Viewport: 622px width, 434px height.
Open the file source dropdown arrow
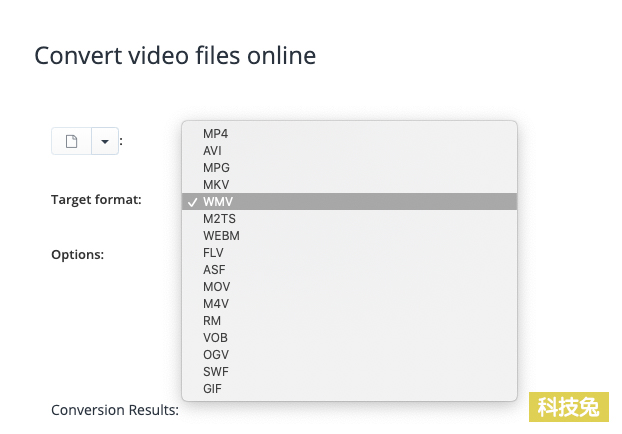pyautogui.click(x=105, y=141)
